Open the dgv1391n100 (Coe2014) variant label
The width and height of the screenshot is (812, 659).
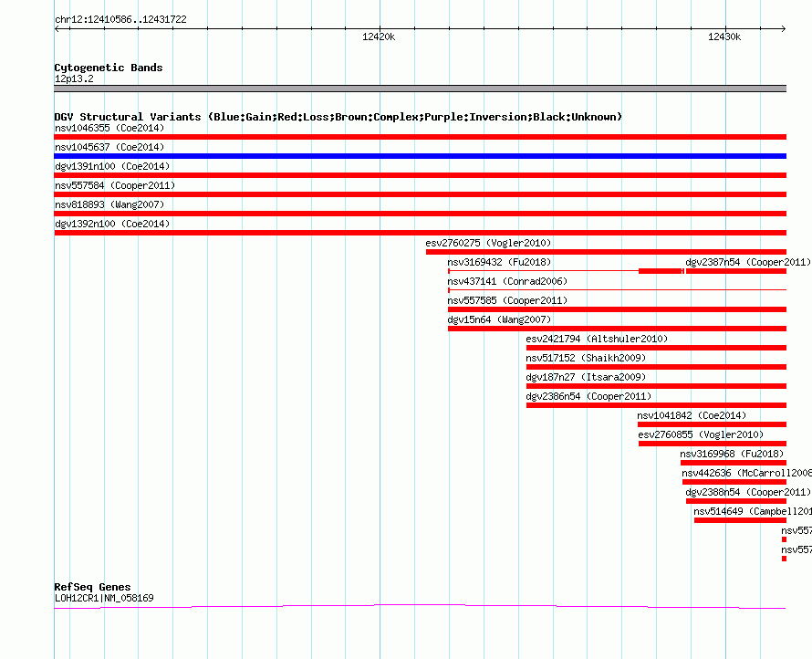click(112, 166)
